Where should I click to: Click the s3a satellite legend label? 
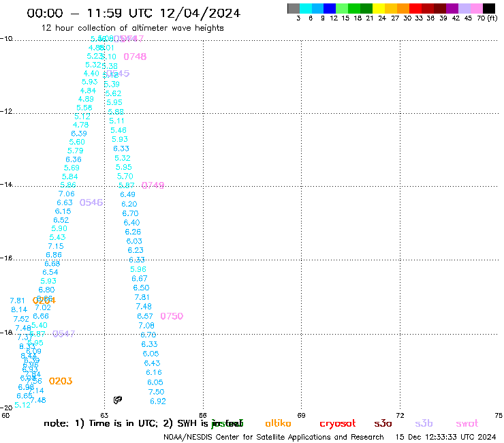point(383,423)
